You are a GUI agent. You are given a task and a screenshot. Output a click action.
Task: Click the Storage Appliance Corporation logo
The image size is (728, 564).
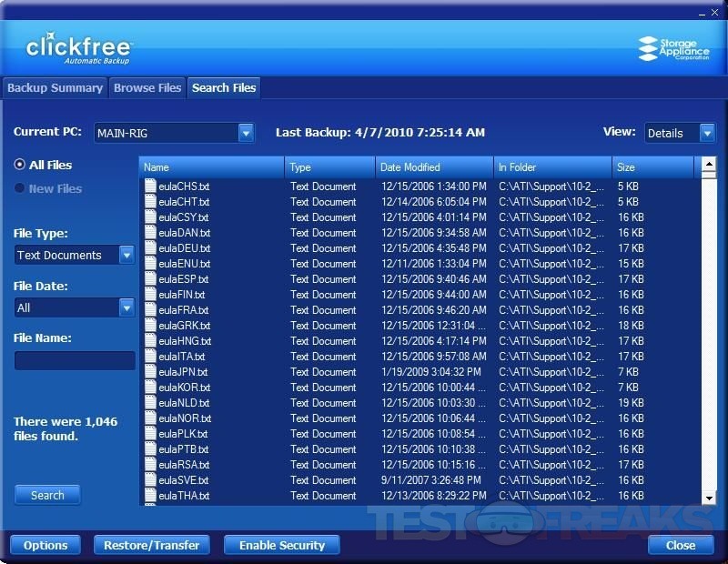click(673, 48)
